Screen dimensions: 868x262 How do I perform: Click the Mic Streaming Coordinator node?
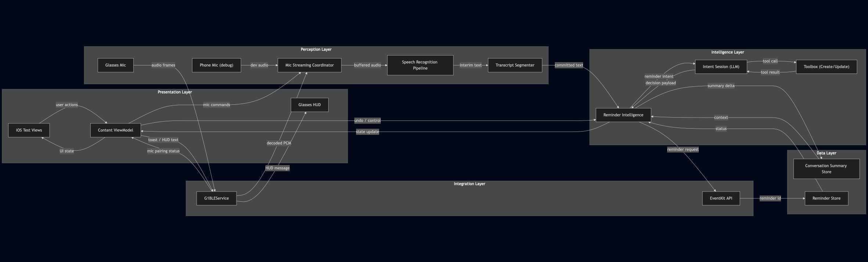click(309, 65)
